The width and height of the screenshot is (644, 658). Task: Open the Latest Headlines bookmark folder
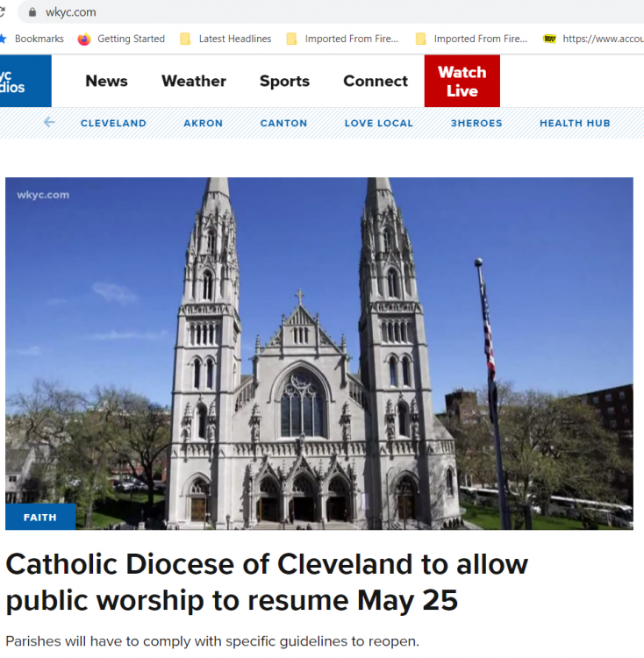pyautogui.click(x=225, y=39)
